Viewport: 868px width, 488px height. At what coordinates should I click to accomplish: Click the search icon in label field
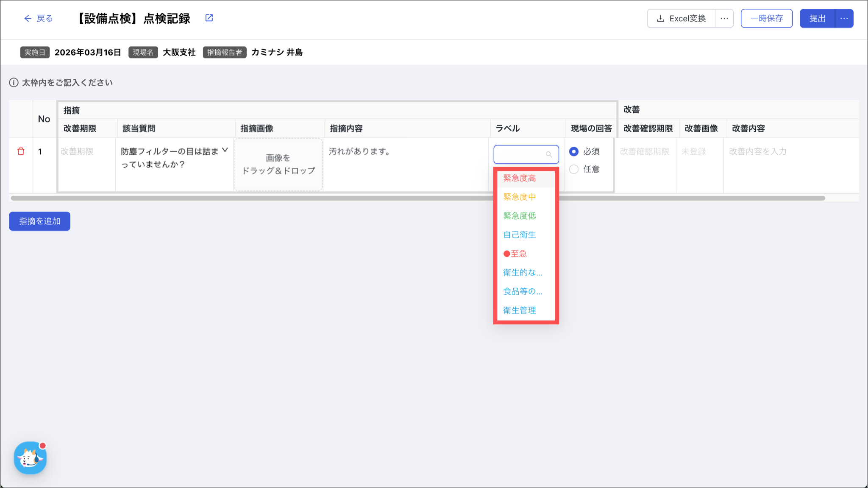click(x=549, y=154)
